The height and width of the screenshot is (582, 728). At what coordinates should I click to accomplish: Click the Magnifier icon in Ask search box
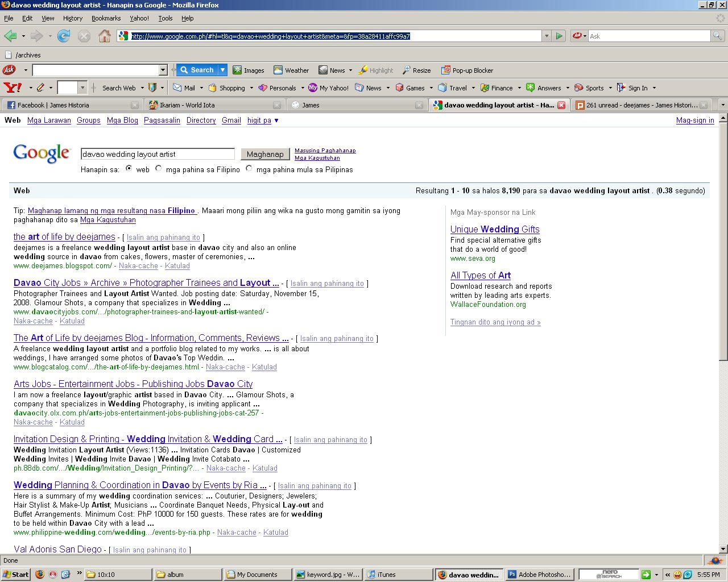pyautogui.click(x=718, y=36)
